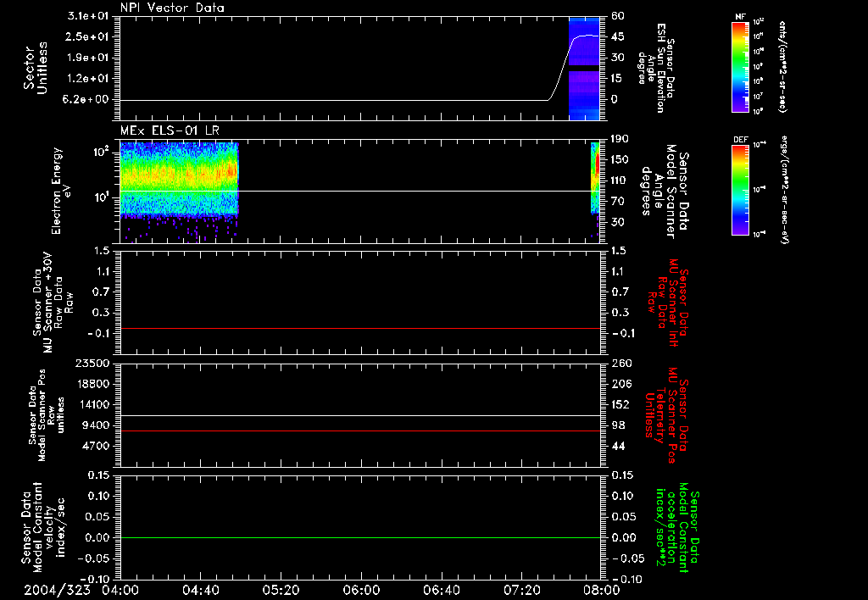Viewport: 868px width, 600px height.
Task: Click the '1.2e+01' sector tick value
Action: [88, 79]
